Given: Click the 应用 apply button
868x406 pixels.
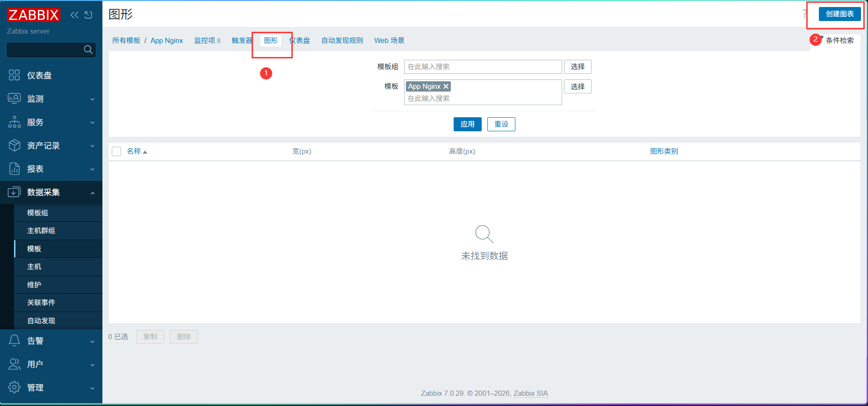Looking at the screenshot, I should pyautogui.click(x=467, y=124).
